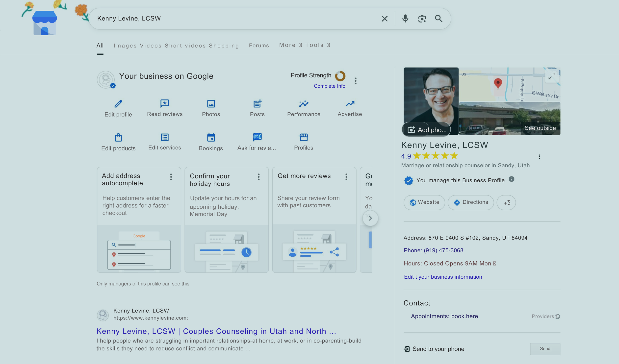Open Advertise
This screenshot has height=364, width=619.
click(x=350, y=108)
